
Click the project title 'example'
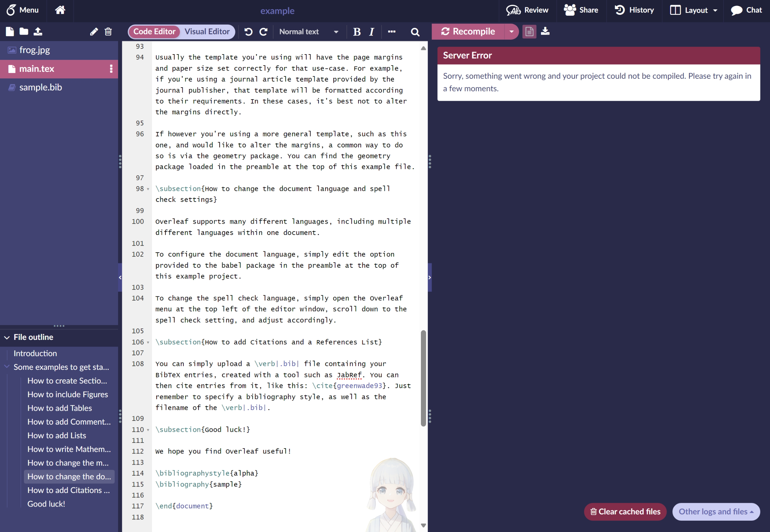click(277, 11)
